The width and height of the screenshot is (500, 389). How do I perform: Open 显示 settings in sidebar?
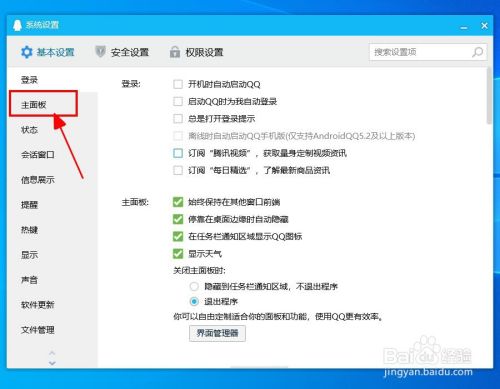pos(29,255)
